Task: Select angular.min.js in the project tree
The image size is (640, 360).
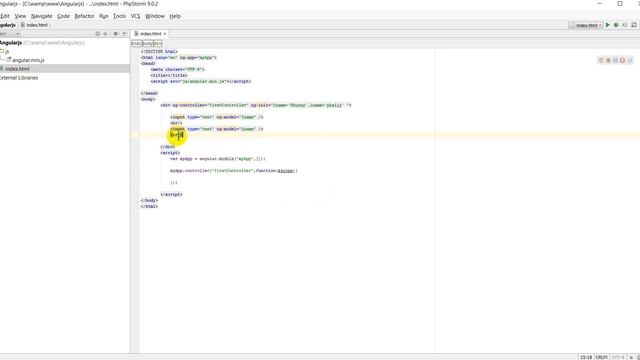Action: [25, 60]
